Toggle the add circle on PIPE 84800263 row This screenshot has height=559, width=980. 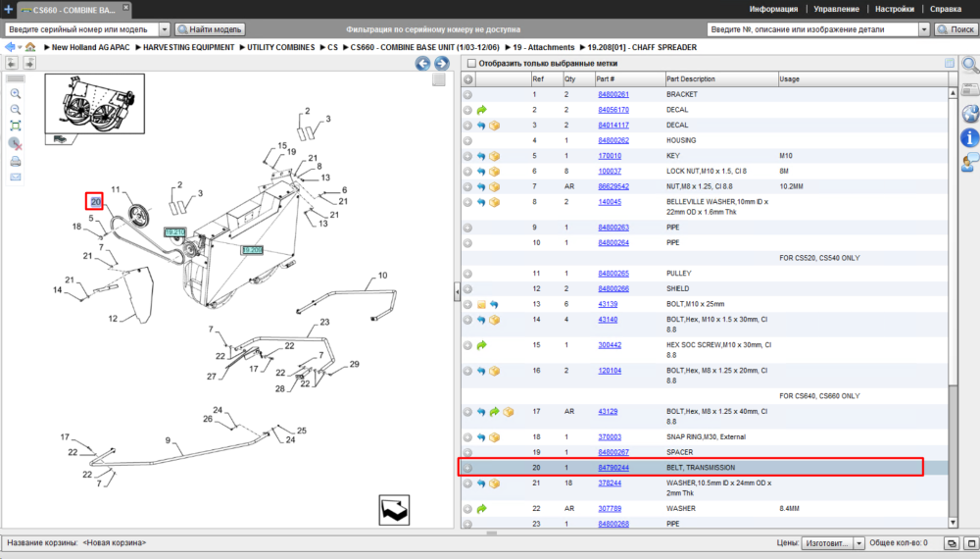468,228
